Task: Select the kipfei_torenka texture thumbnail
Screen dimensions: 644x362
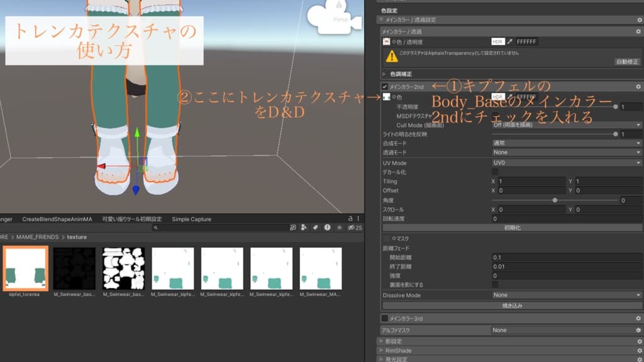Action: point(25,270)
